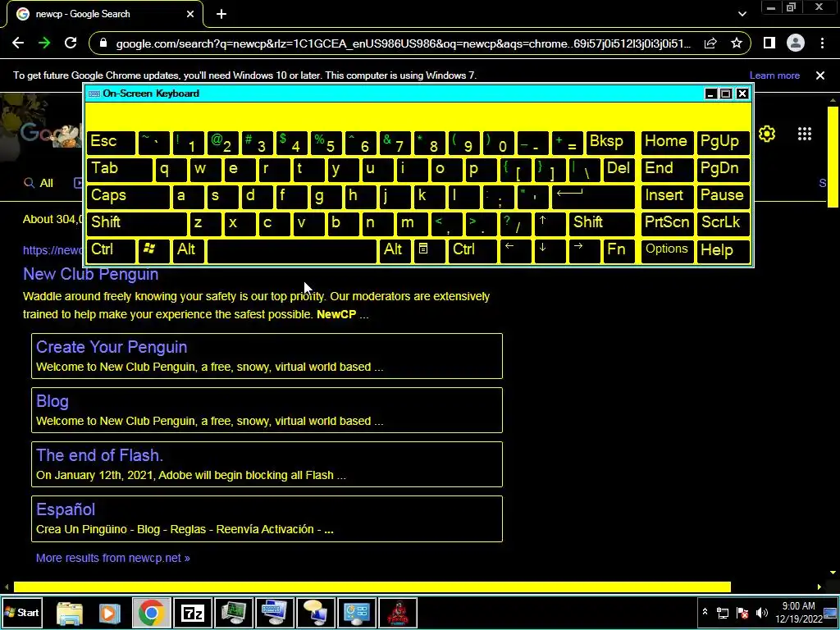This screenshot has height=630, width=840.
Task: Click the On-Screen Keyboard taskbar icon
Action: tap(274, 613)
